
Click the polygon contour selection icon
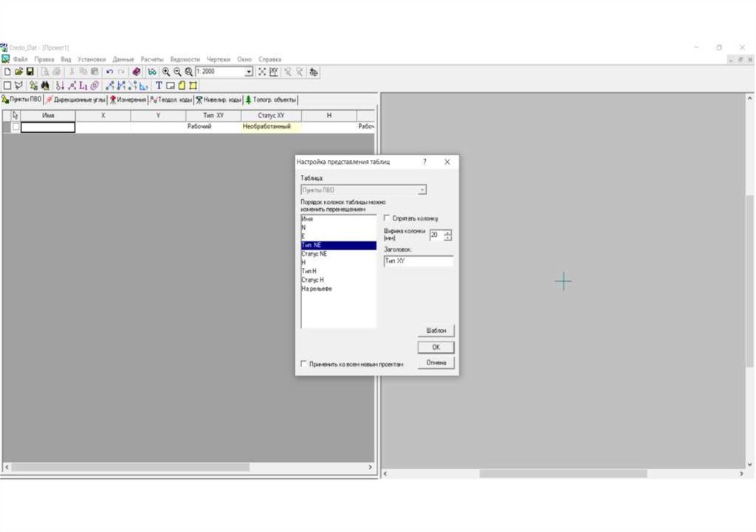(x=18, y=86)
